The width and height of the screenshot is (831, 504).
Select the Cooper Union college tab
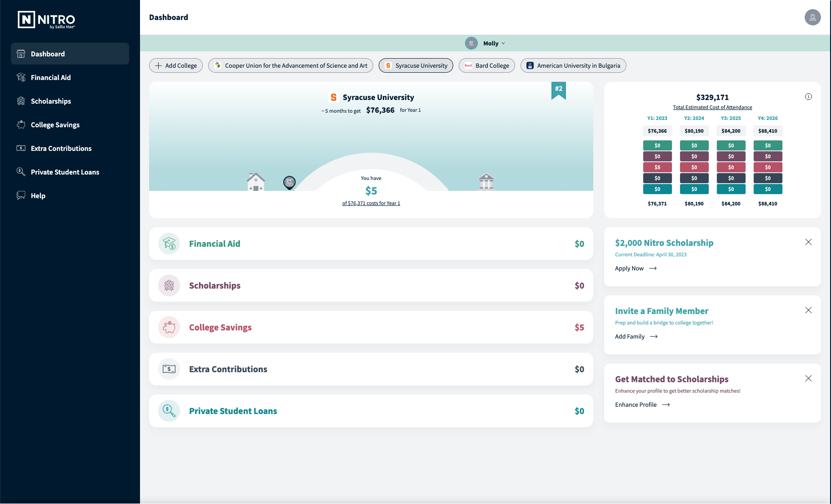point(290,65)
